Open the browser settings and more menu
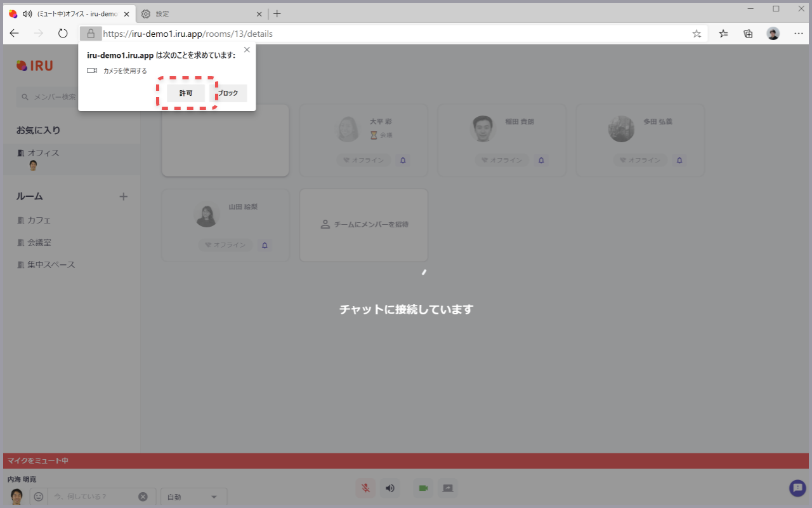Image resolution: width=812 pixels, height=508 pixels. click(x=799, y=34)
